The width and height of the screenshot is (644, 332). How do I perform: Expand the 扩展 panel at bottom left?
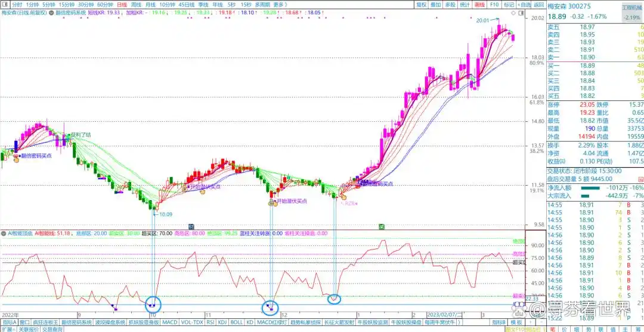(x=8, y=328)
